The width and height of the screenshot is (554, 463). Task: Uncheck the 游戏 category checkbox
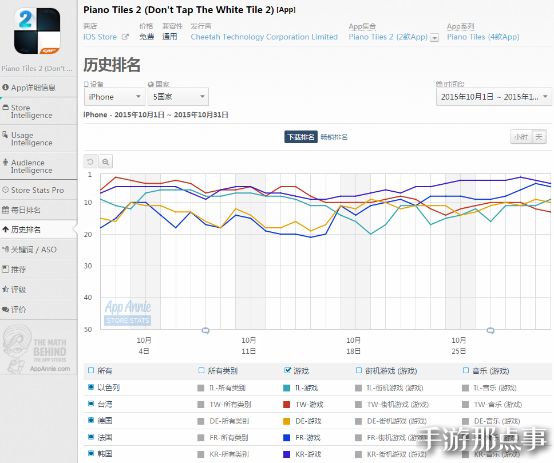tap(287, 370)
